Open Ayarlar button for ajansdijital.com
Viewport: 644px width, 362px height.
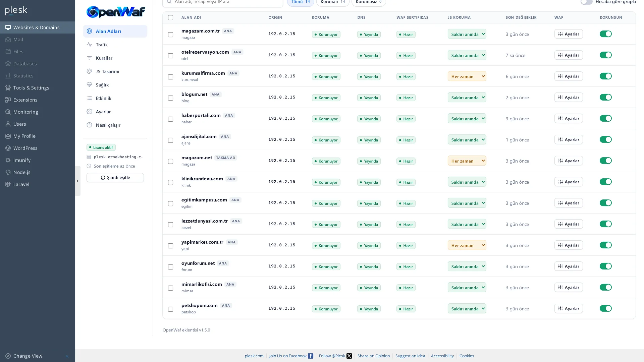click(569, 139)
